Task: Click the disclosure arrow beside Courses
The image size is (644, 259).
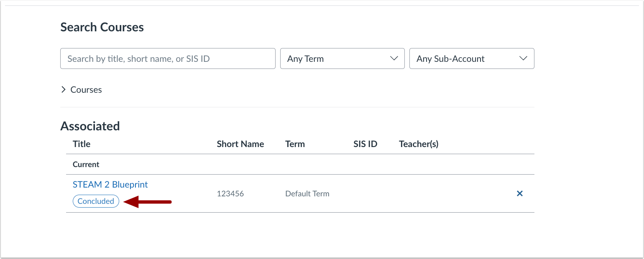Action: click(x=64, y=89)
